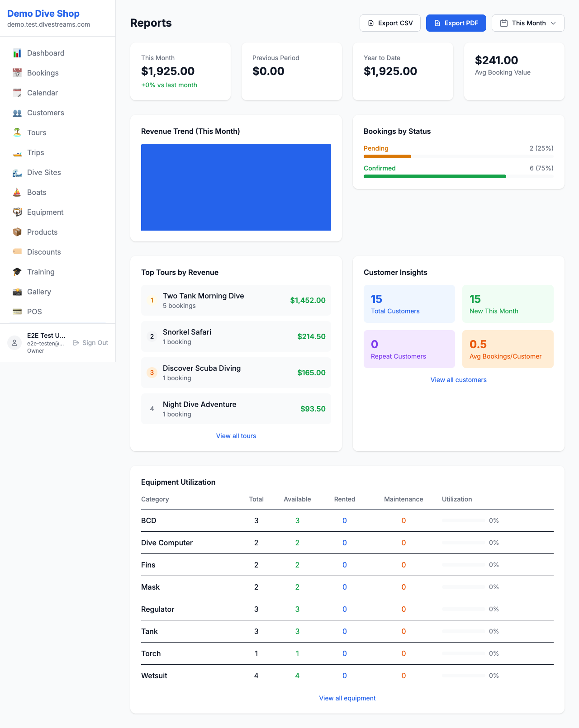Viewport: 579px width, 728px height.
Task: Click the Equipment diving mask icon
Action: pos(17,212)
